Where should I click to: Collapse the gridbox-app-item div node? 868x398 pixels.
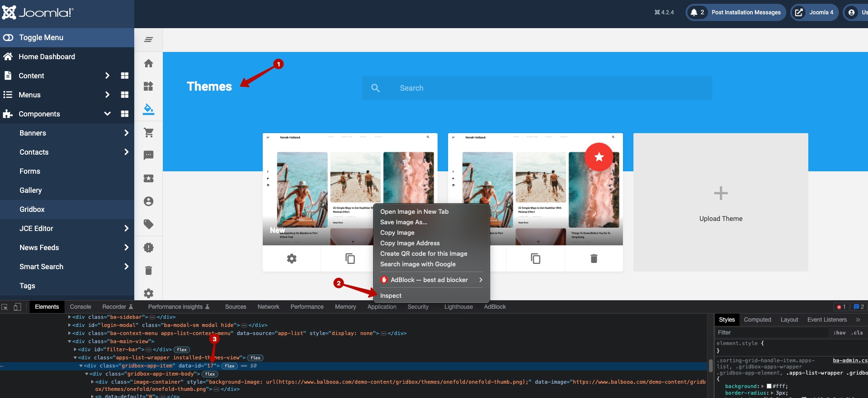(x=81, y=366)
